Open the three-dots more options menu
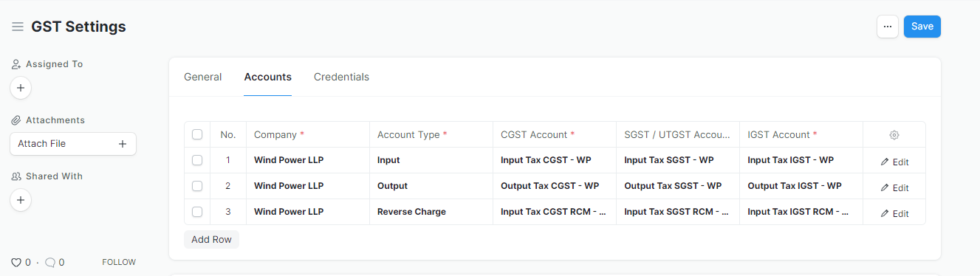Viewport: 980px width, 276px height. [x=888, y=27]
